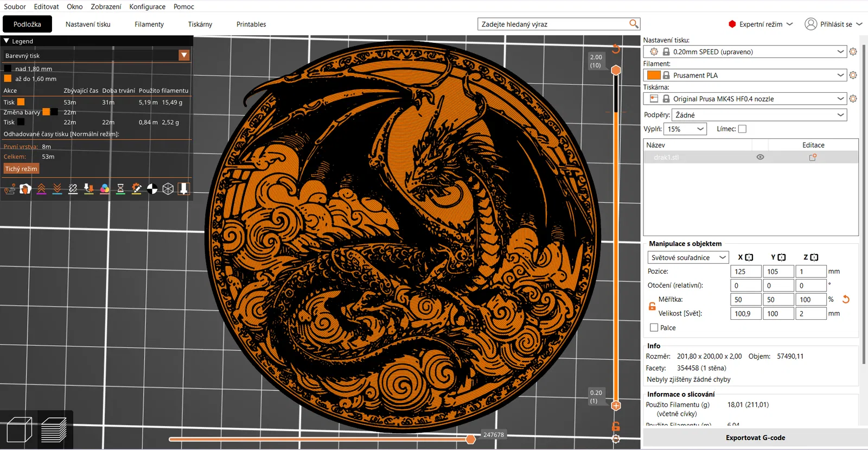Toggle center of gravity marker icon

pos(152,189)
